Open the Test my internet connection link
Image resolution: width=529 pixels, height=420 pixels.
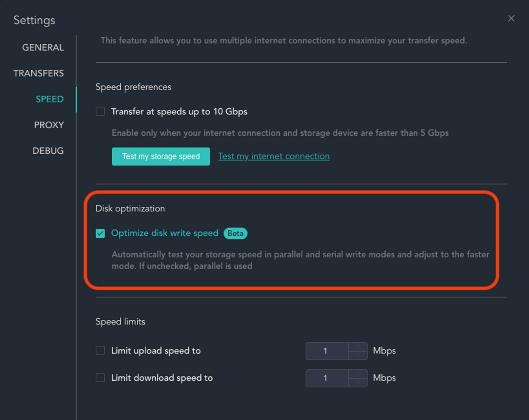[273, 156]
